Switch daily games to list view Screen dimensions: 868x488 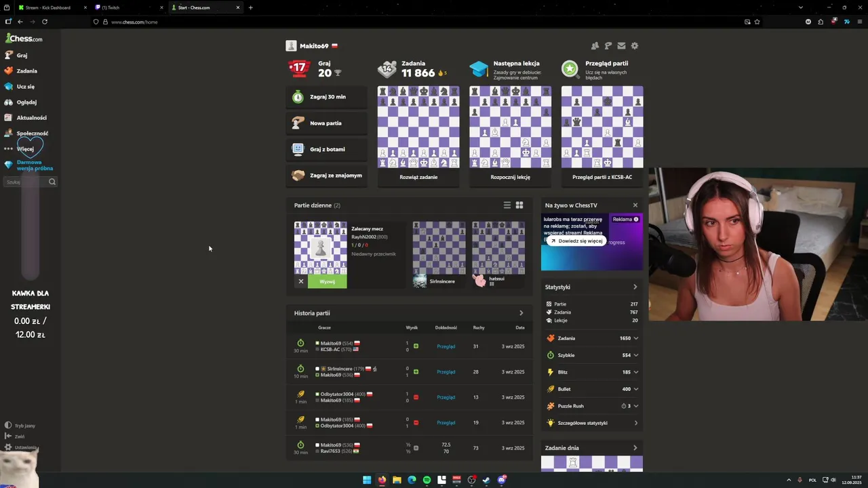pos(507,205)
